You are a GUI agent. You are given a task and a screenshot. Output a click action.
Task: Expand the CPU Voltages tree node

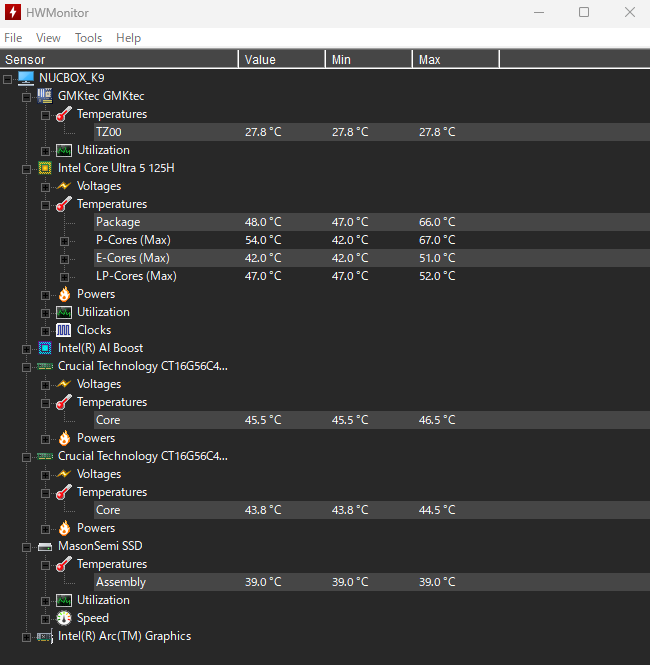click(x=46, y=186)
